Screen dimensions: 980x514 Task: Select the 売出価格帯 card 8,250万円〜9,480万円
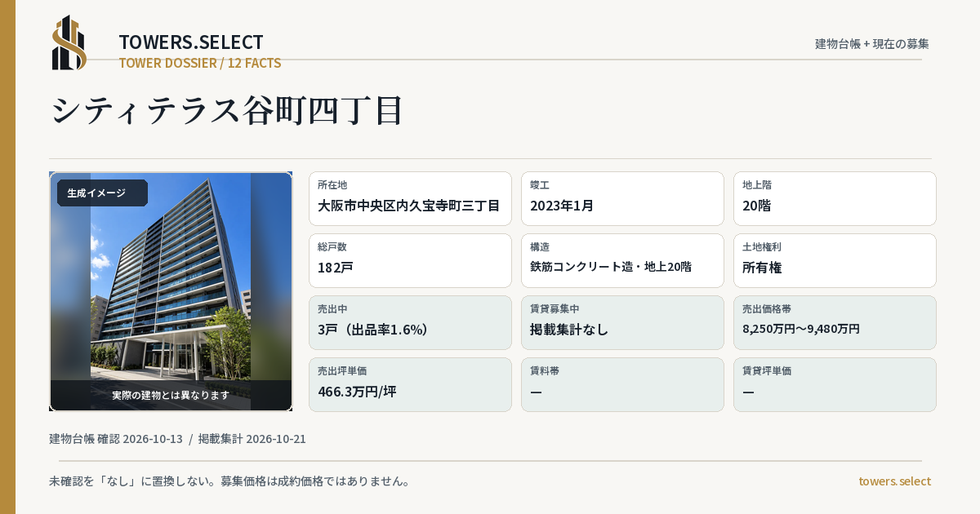835,322
